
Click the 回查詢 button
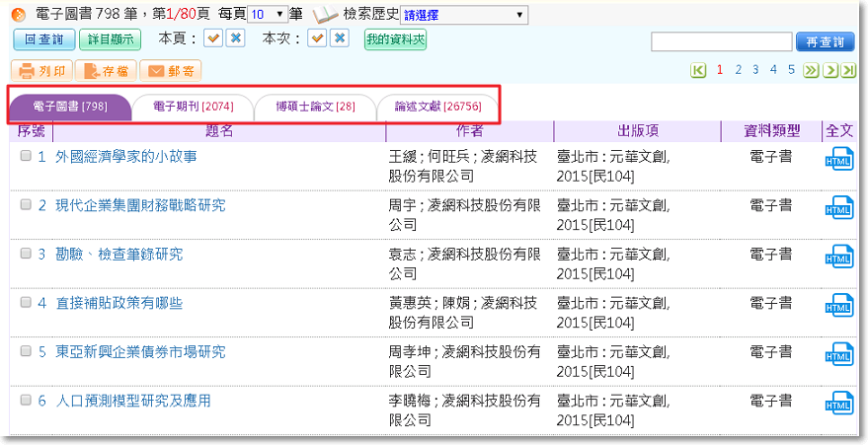tap(42, 39)
